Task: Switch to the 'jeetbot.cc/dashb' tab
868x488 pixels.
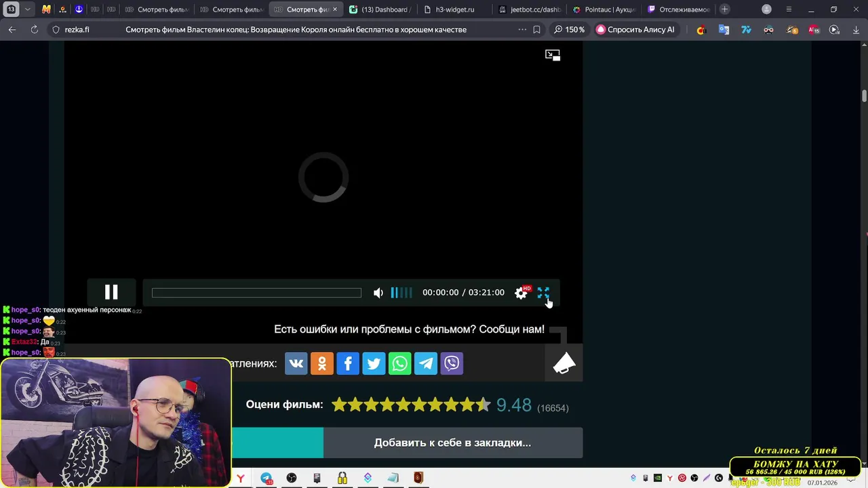Action: click(529, 9)
